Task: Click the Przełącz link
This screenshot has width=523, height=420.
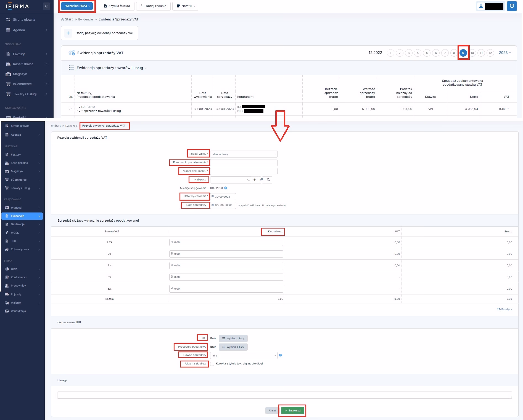Action: coord(505,309)
